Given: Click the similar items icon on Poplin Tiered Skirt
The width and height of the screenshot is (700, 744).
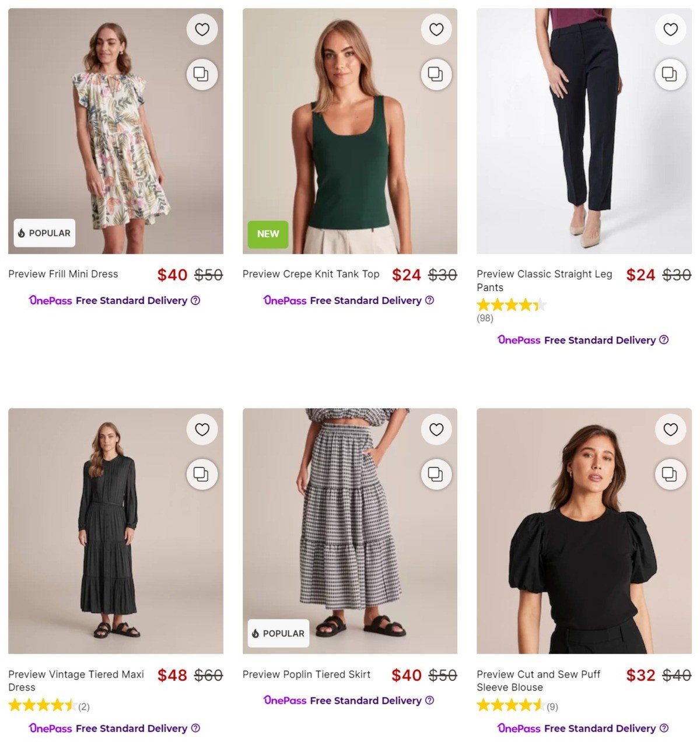Looking at the screenshot, I should 436,474.
